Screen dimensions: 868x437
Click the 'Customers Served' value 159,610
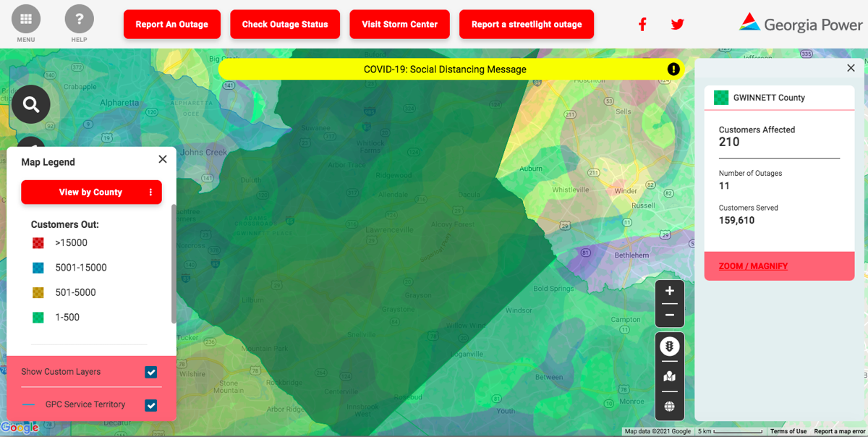click(736, 221)
